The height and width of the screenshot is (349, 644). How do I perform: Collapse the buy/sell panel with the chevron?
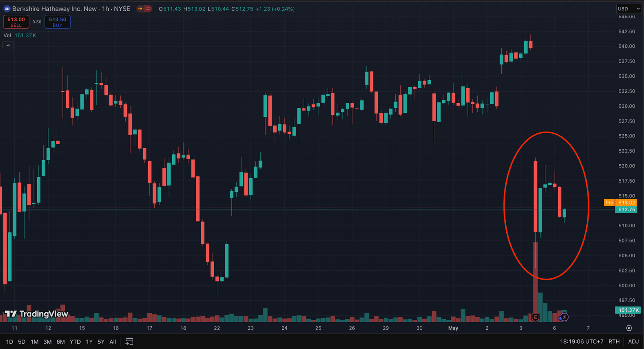point(8,45)
